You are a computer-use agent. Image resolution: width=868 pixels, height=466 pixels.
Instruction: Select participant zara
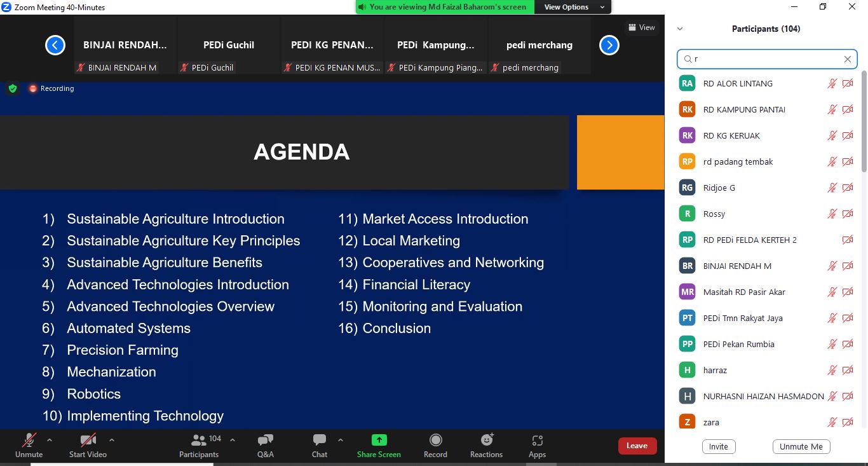766,422
